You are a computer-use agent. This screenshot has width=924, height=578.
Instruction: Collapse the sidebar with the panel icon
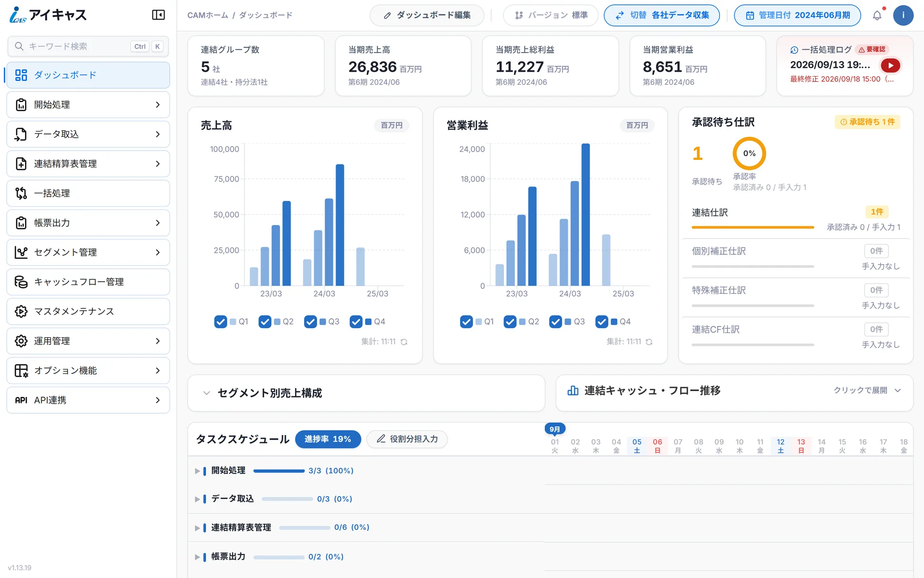click(x=158, y=15)
